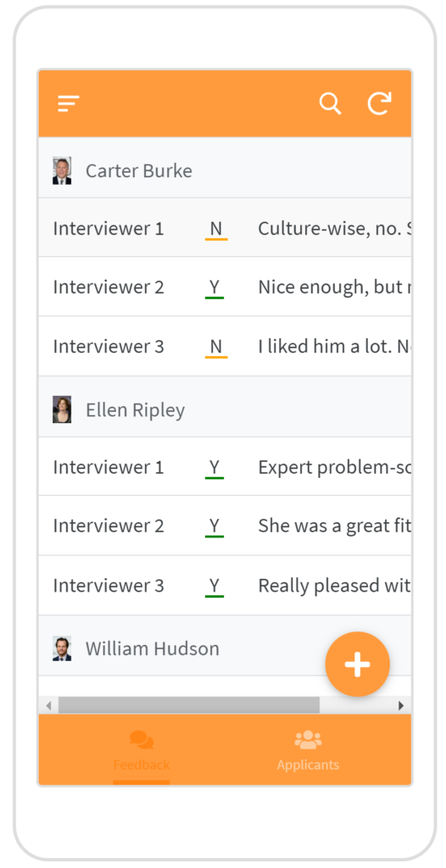The image size is (446, 868).
Task: Click William Hudson's avatar photo
Action: point(62,648)
